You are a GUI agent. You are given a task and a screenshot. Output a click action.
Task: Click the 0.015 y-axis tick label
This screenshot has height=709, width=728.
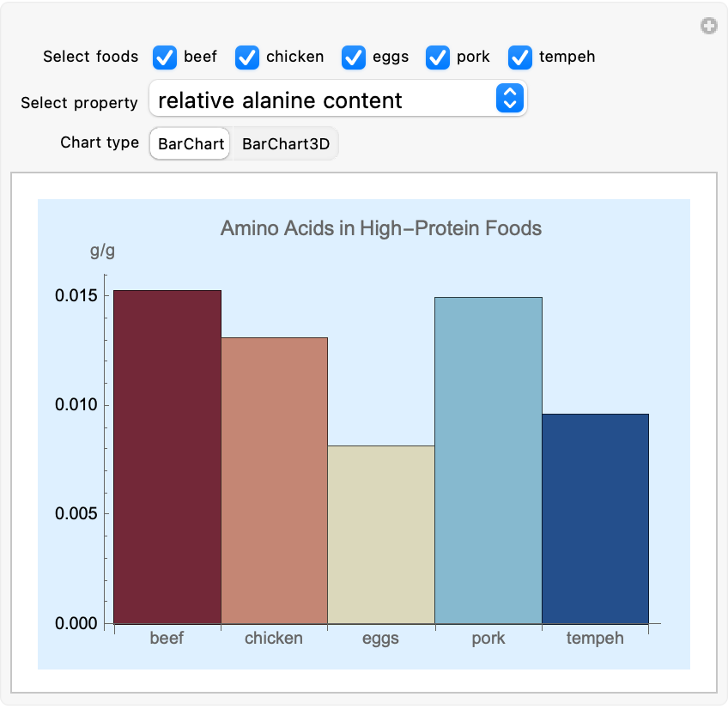76,296
